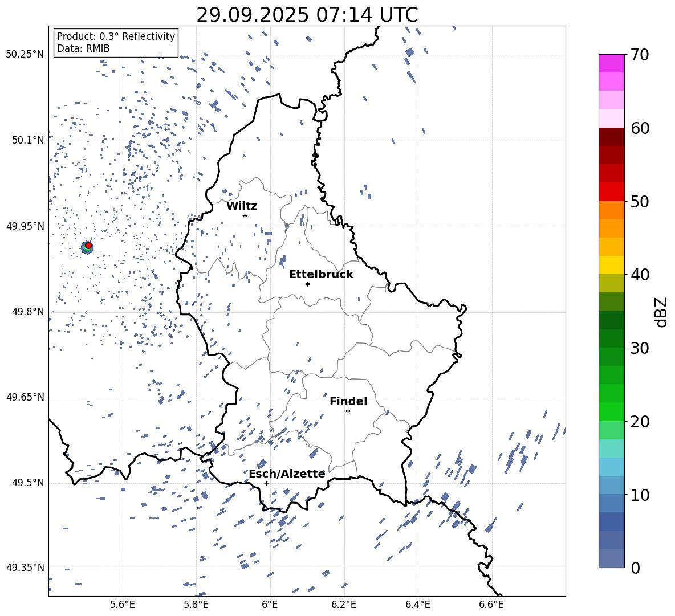Click the turquoise colorbar segment below 20

pyautogui.click(x=612, y=448)
